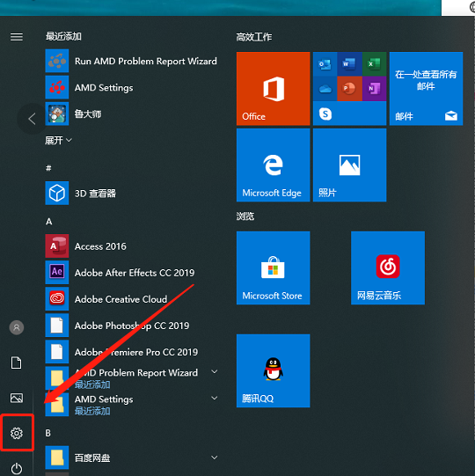The image size is (475, 476).
Task: Open the Pictures sidebar icon
Action: click(17, 398)
